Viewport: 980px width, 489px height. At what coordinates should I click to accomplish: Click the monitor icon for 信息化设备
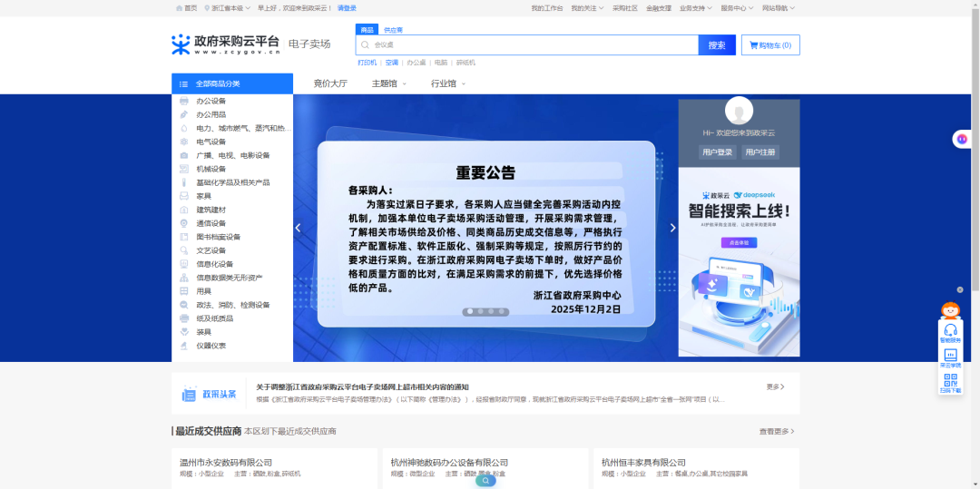click(x=183, y=264)
